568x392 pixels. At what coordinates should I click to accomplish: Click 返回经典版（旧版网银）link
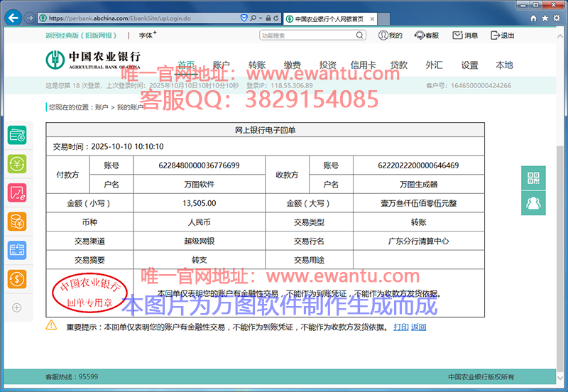[81, 35]
